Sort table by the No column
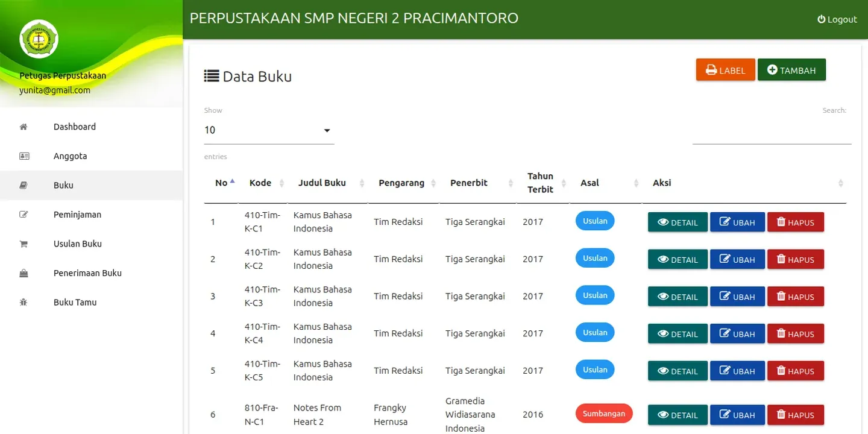The height and width of the screenshot is (434, 868). point(222,183)
